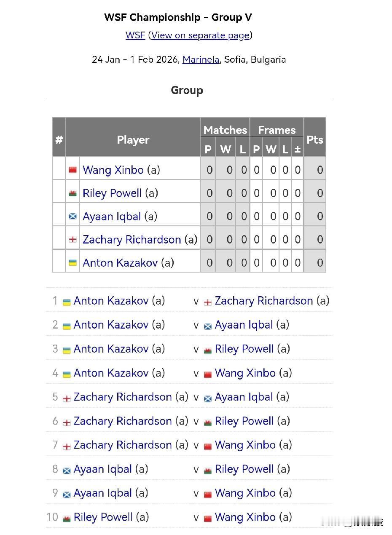Open Wang Xinbo link in match 7
This screenshot has height=535, width=392.
point(245,445)
